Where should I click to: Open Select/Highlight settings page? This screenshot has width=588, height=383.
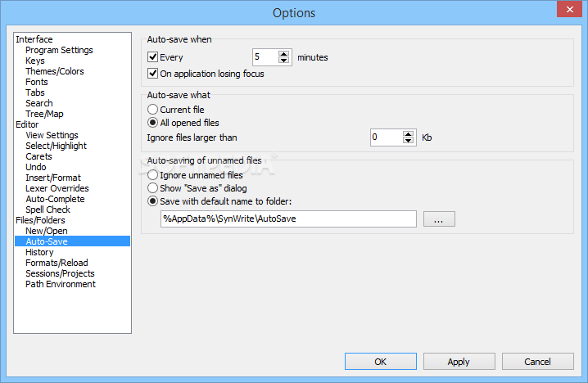pos(56,146)
